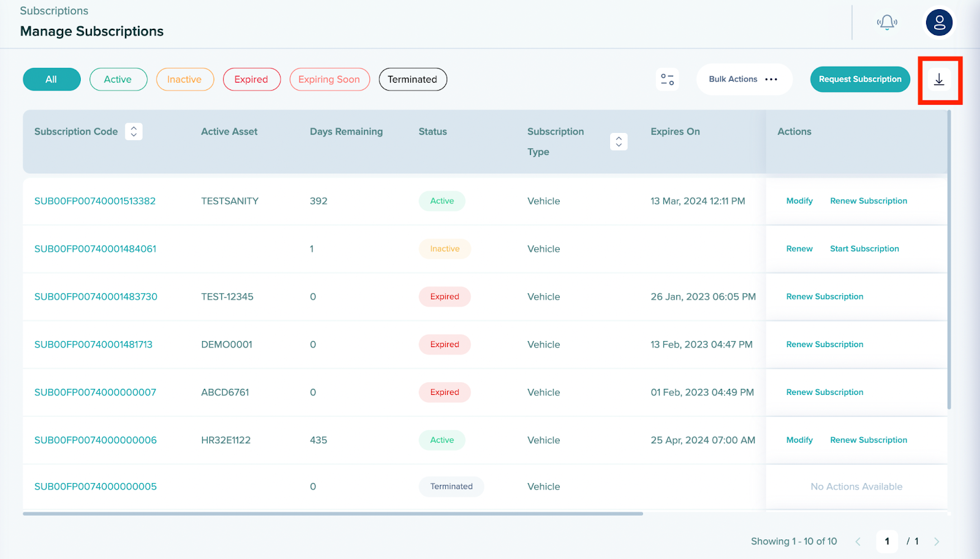Filter by Active subscriptions
Image resolution: width=980 pixels, height=559 pixels.
pyautogui.click(x=118, y=80)
